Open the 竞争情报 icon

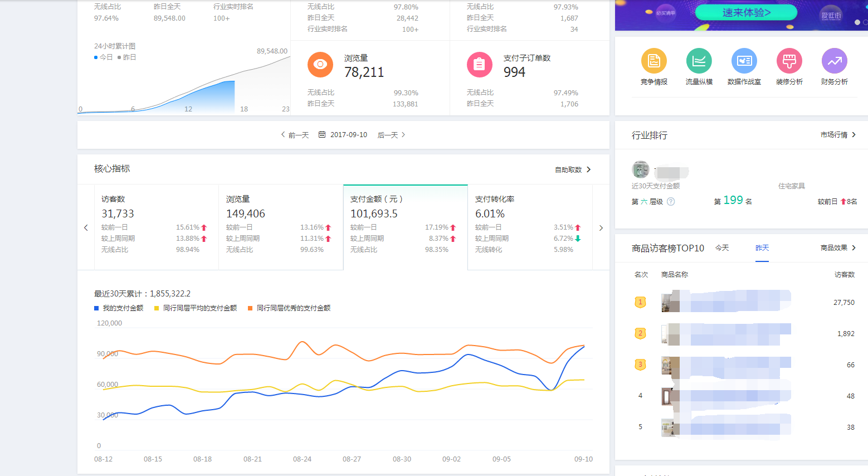654,61
